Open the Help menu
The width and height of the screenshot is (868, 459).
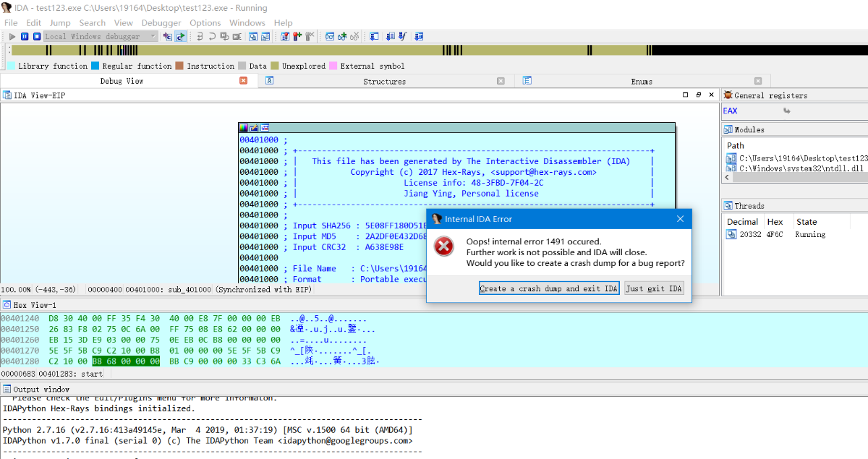click(x=284, y=22)
